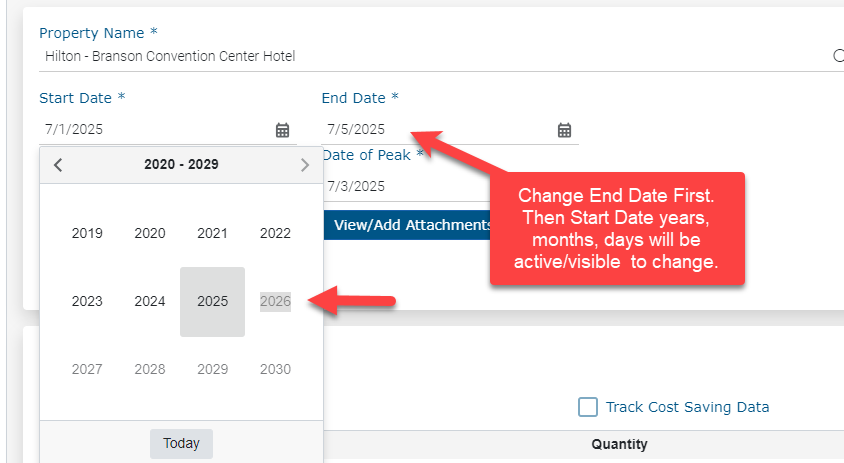Open the End Date calendar icon
The image size is (844, 463).
click(x=564, y=130)
